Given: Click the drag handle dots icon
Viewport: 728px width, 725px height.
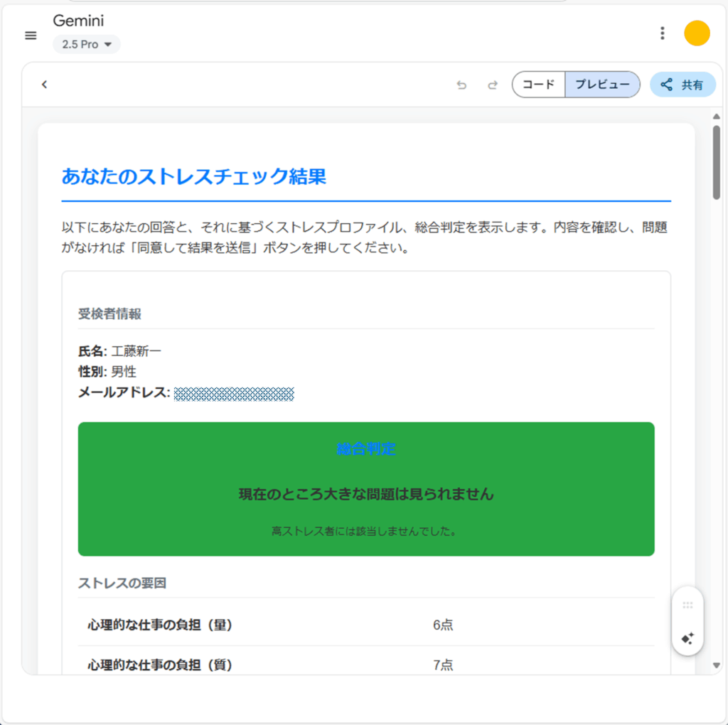Looking at the screenshot, I should (x=687, y=606).
